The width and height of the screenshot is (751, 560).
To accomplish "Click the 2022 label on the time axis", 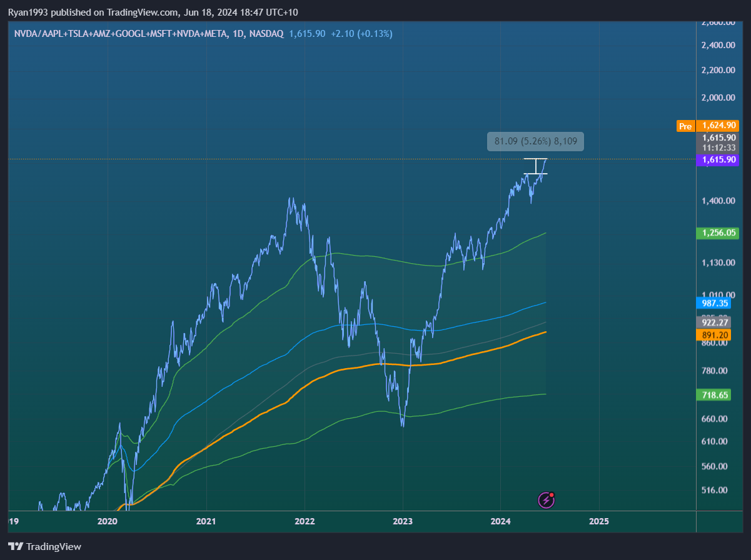I will pos(305,521).
